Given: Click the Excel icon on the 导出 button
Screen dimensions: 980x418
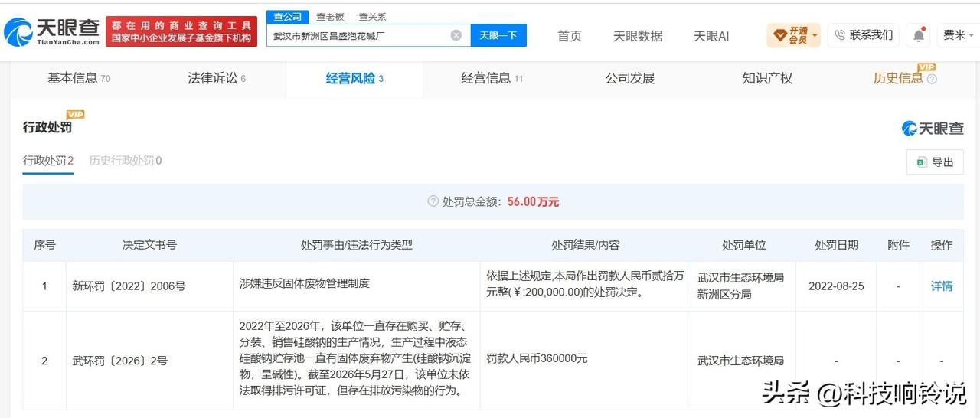Looking at the screenshot, I should (x=920, y=162).
